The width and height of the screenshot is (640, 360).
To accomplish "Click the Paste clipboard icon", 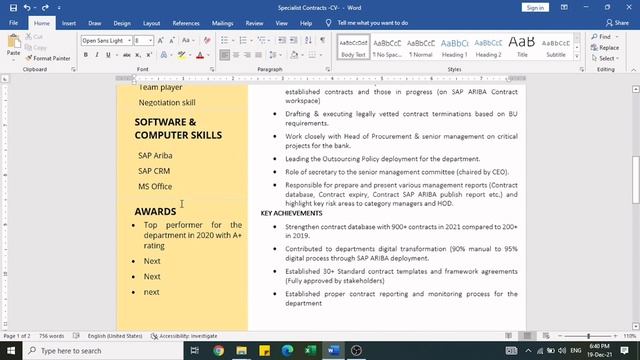I will coord(13,42).
